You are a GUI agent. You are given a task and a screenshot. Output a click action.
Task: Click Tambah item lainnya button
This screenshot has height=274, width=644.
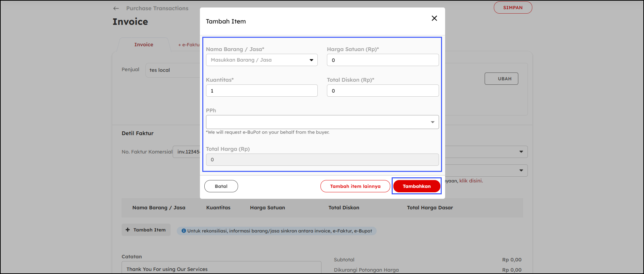[x=355, y=186]
